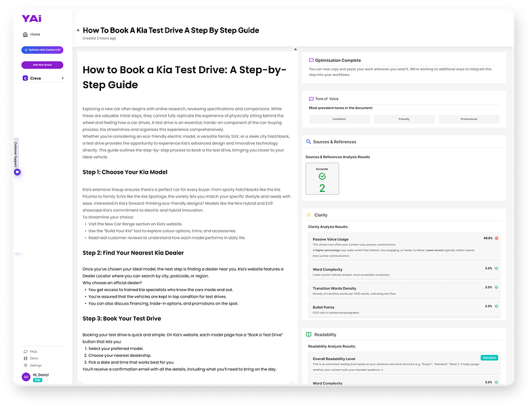The width and height of the screenshot is (532, 407).
Task: Select the Friendly tone chip
Action: coord(404,119)
